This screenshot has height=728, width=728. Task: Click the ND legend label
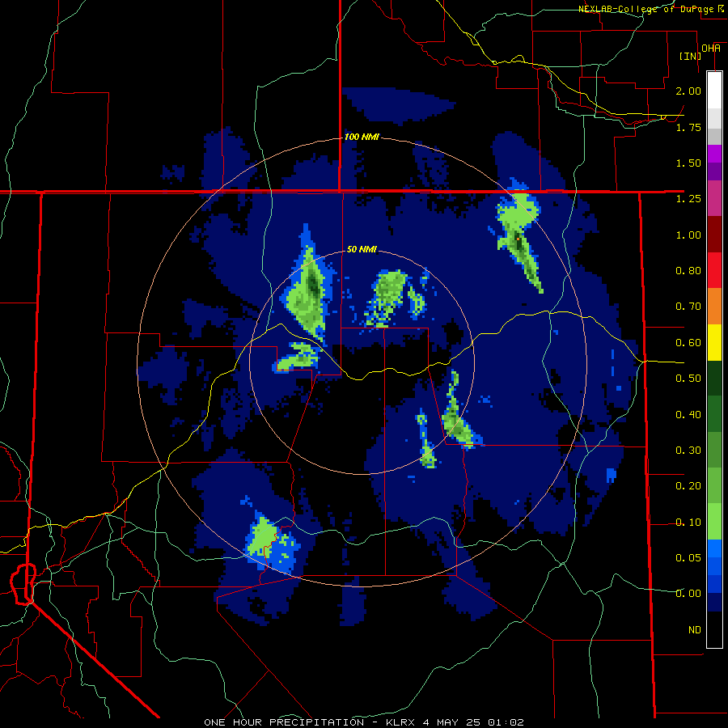click(695, 630)
